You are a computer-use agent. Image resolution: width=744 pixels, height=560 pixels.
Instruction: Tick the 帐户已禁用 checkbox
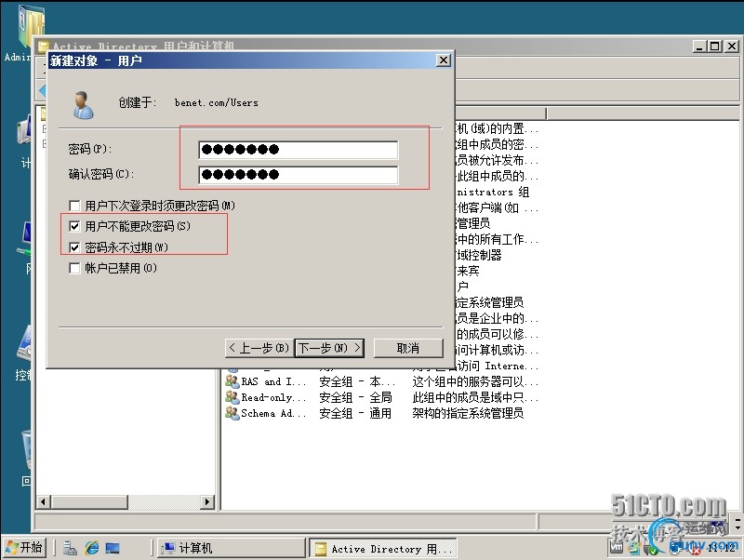[x=74, y=268]
